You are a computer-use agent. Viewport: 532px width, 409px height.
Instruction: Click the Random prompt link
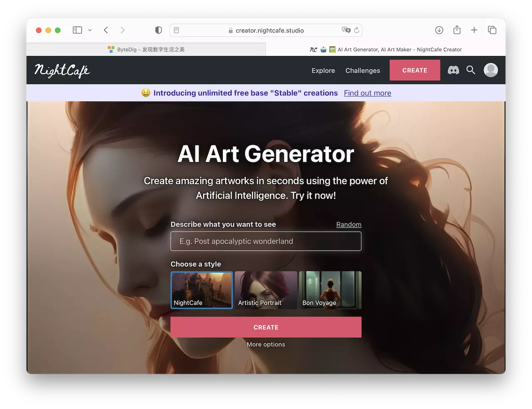pos(349,225)
